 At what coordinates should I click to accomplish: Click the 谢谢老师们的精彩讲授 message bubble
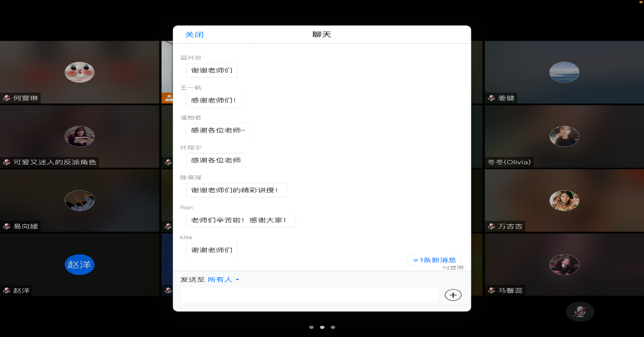tap(236, 190)
